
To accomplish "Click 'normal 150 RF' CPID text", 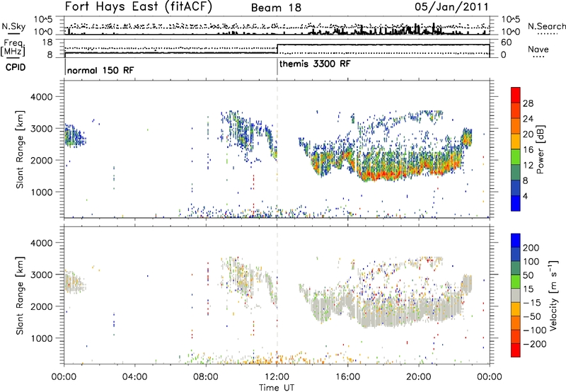I will click(x=100, y=70).
